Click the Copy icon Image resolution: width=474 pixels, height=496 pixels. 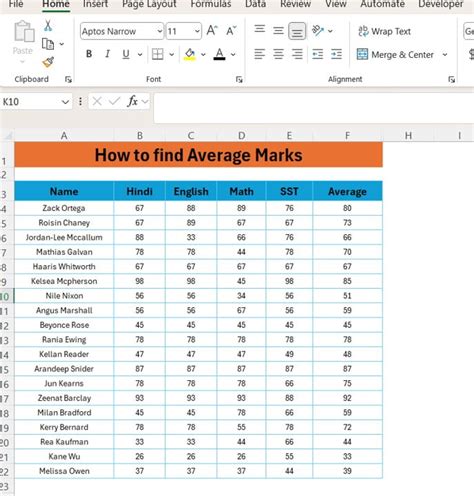click(x=48, y=44)
